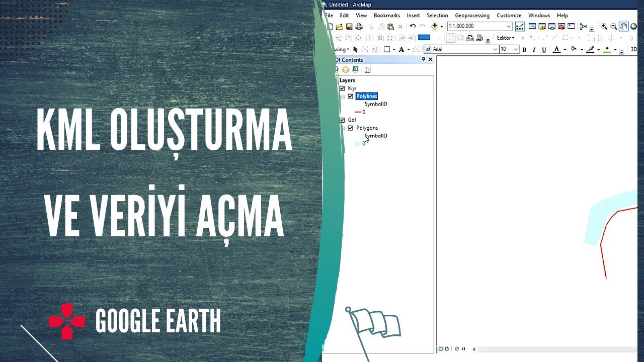The width and height of the screenshot is (644, 362).
Task: Open the Editor Toolbar icon
Action: tap(520, 27)
